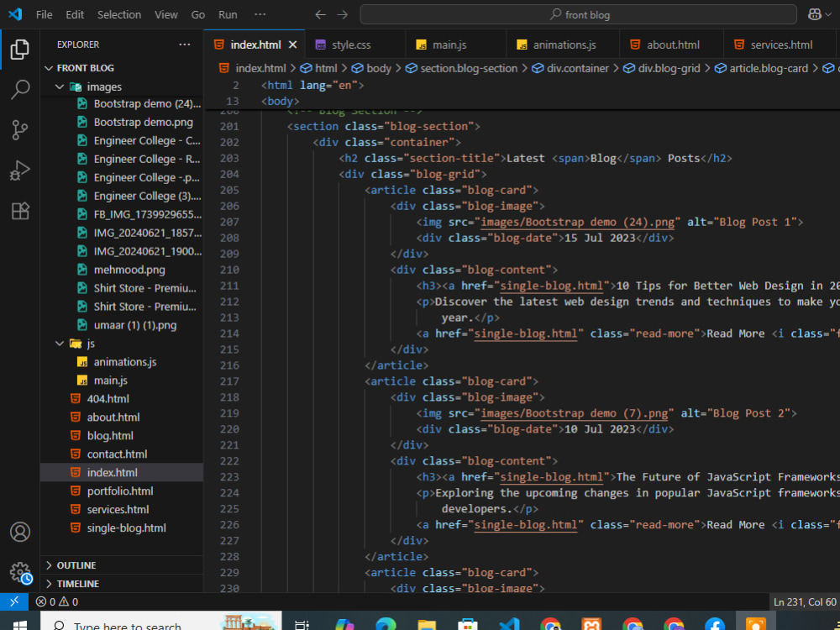840x630 pixels.
Task: Go back using the left arrow
Action: point(320,14)
